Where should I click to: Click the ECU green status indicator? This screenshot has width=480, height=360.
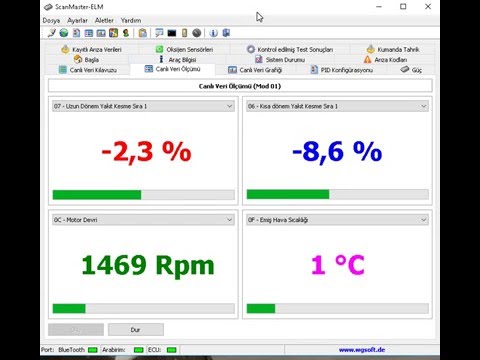pos(171,350)
